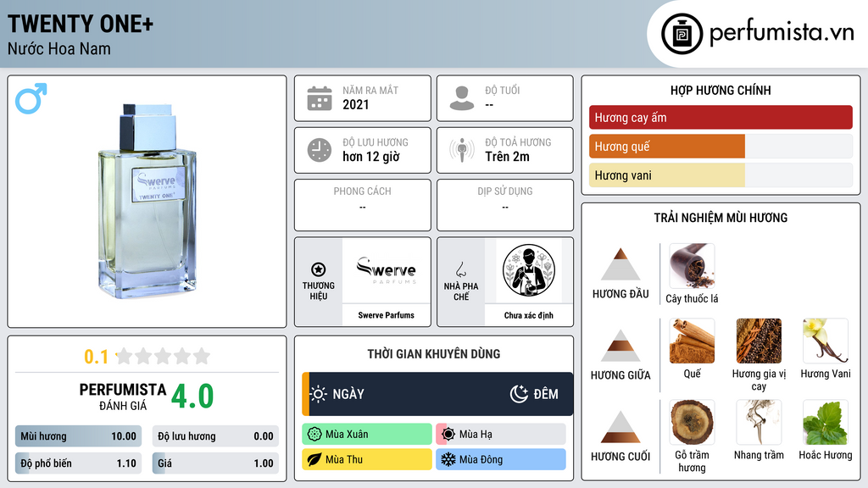Select the Mùi hương 10.00 score bar

coord(78,436)
